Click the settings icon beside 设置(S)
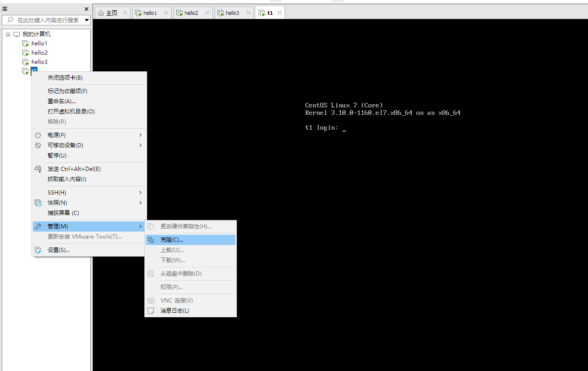Viewport: 588px width, 371px height. point(38,250)
